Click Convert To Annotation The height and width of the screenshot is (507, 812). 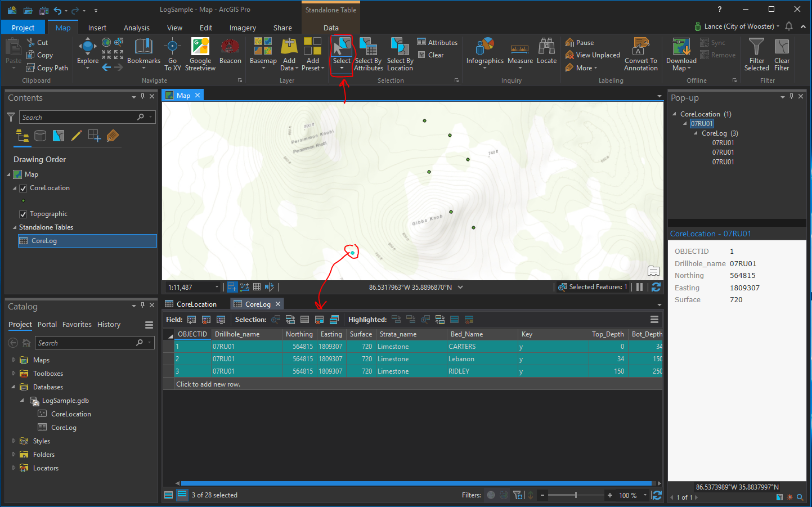[641, 53]
